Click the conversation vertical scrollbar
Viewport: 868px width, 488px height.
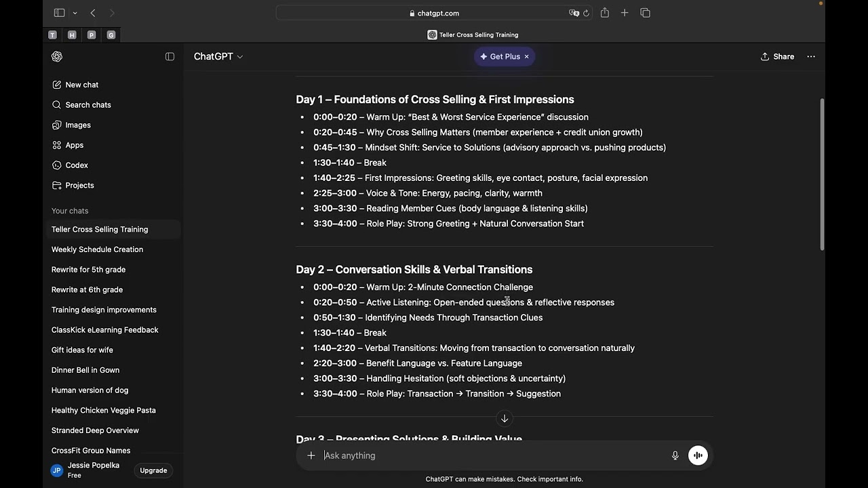click(x=823, y=175)
